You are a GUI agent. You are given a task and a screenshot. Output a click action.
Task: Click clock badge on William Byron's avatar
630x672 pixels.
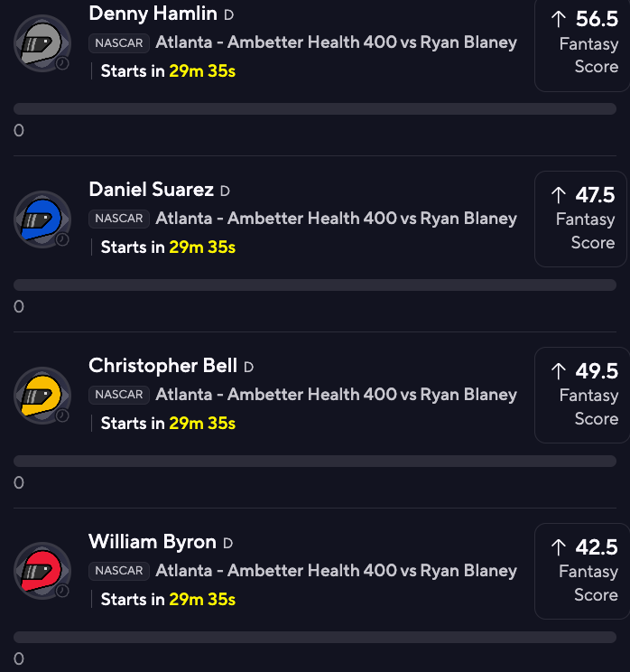click(62, 592)
